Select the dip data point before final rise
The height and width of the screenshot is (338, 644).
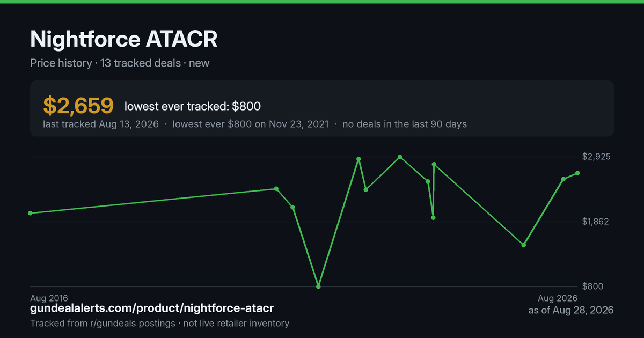(x=524, y=245)
